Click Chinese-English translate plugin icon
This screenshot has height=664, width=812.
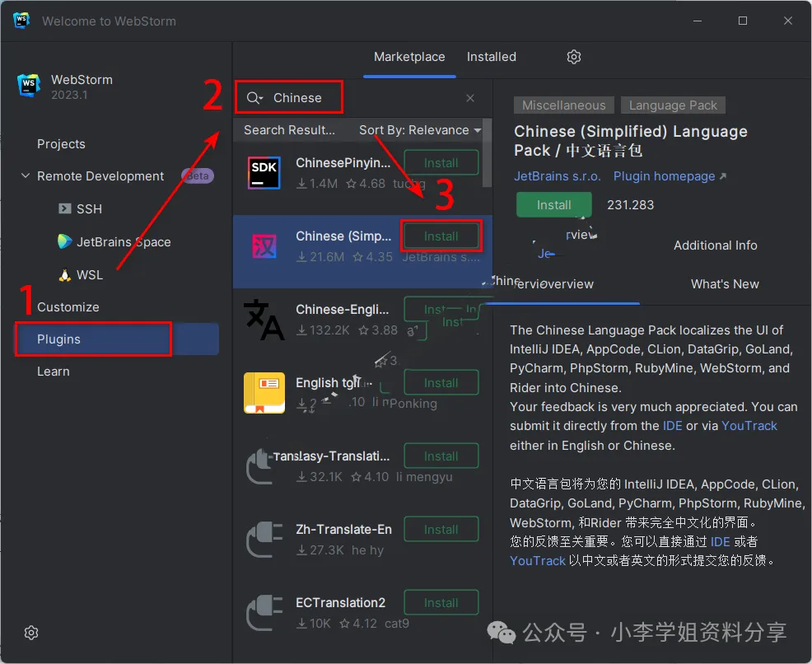click(264, 320)
